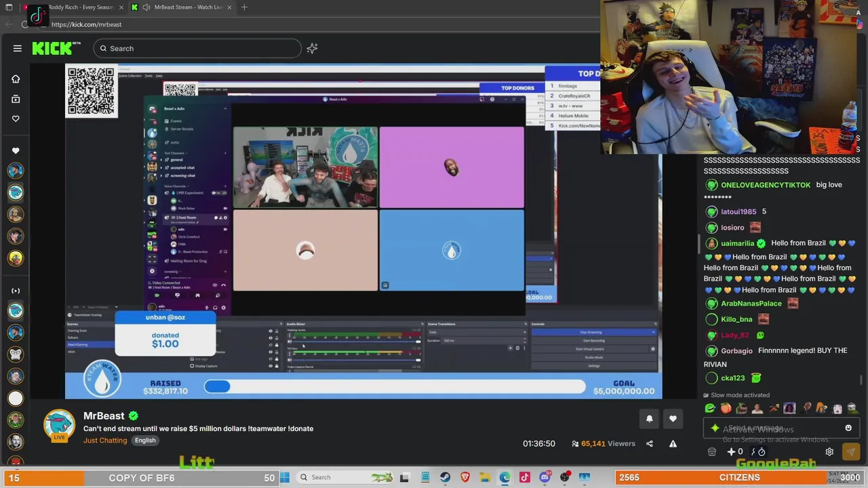Open Windows Start menu
This screenshot has height=488, width=868.
point(285,477)
